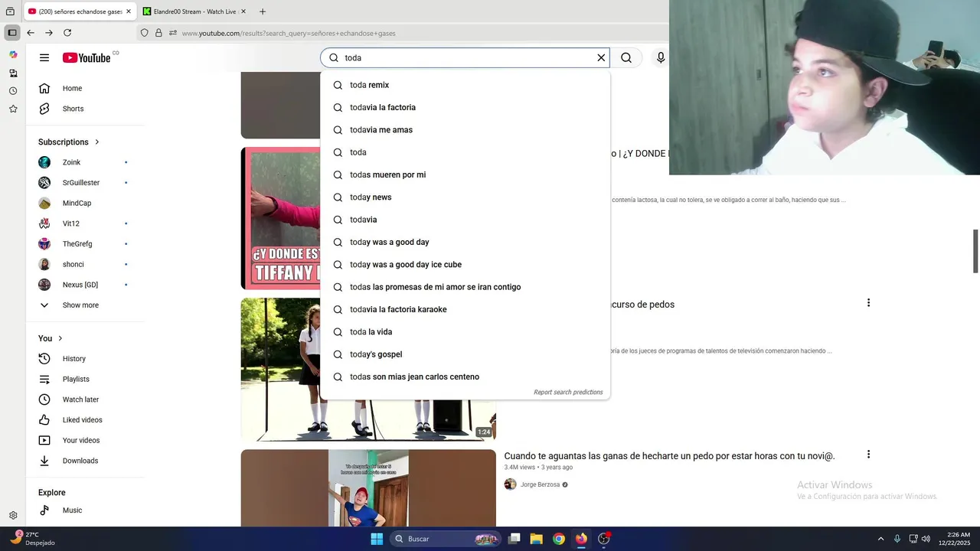
Task: Open Music under Explore
Action: pyautogui.click(x=85, y=510)
